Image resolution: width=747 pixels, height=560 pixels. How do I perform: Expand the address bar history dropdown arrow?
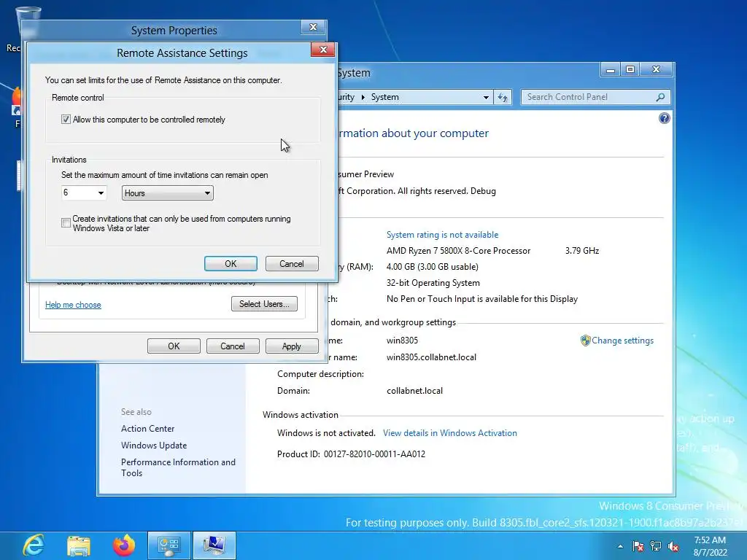tap(486, 97)
